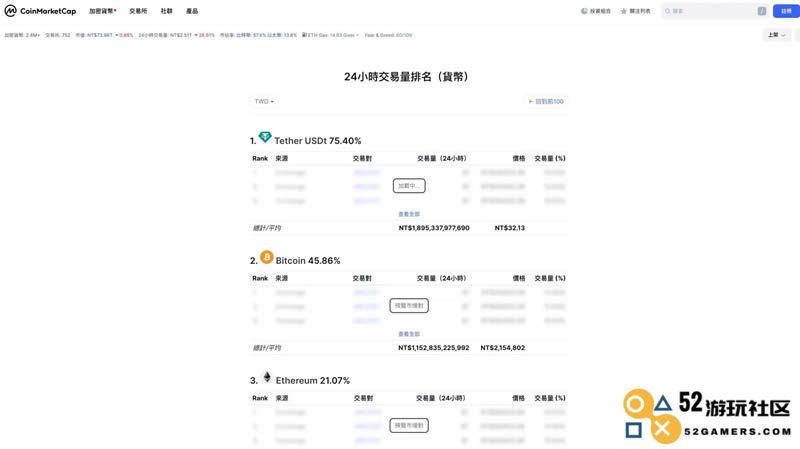The width and height of the screenshot is (800, 449).
Task: Click the slash shortcut icon in the search box
Action: coord(762,11)
